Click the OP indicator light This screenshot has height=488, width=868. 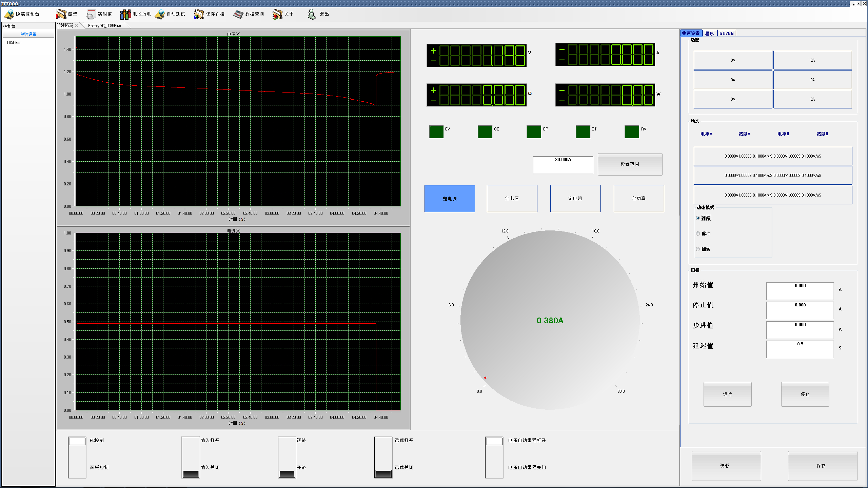pyautogui.click(x=534, y=132)
